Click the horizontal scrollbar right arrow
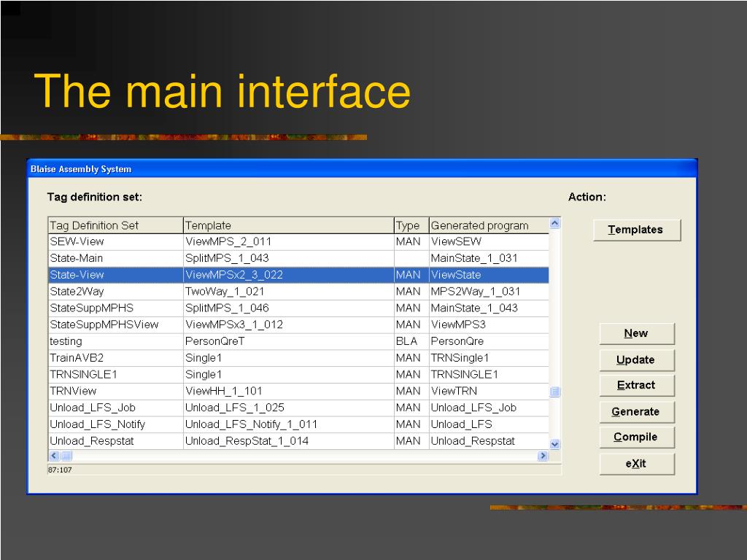The height and width of the screenshot is (560, 747). click(542, 456)
